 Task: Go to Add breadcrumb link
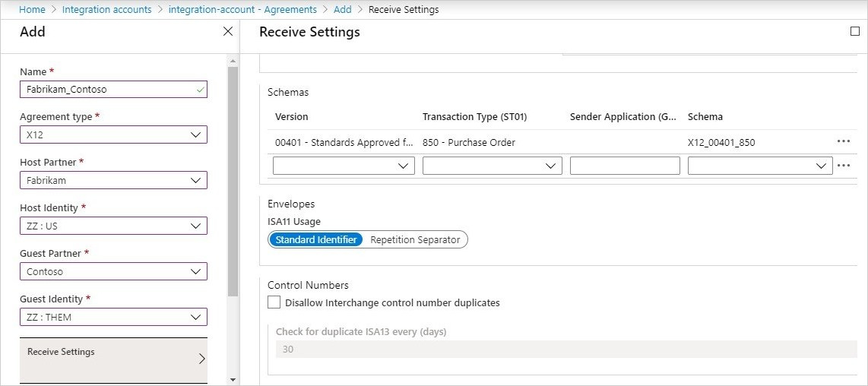pos(343,9)
